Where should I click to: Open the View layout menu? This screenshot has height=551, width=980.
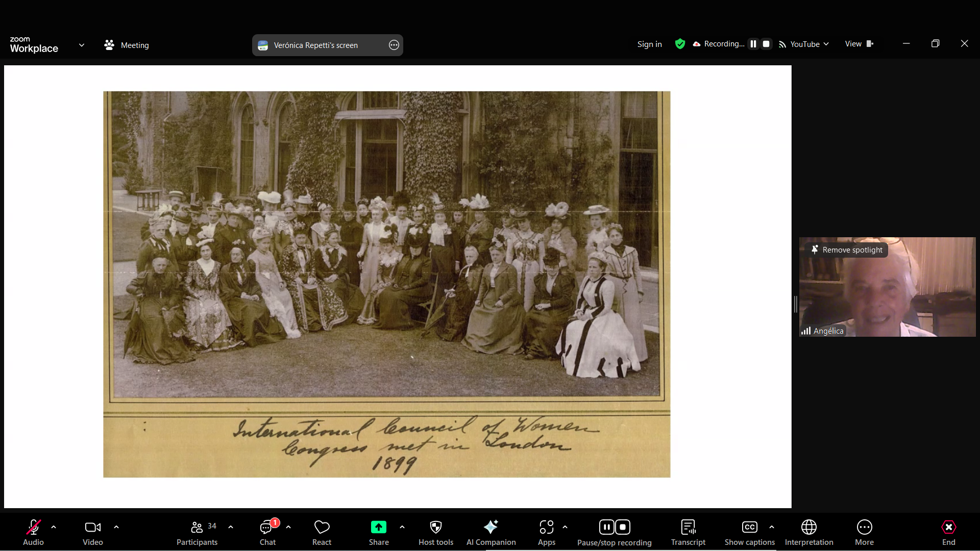[859, 44]
